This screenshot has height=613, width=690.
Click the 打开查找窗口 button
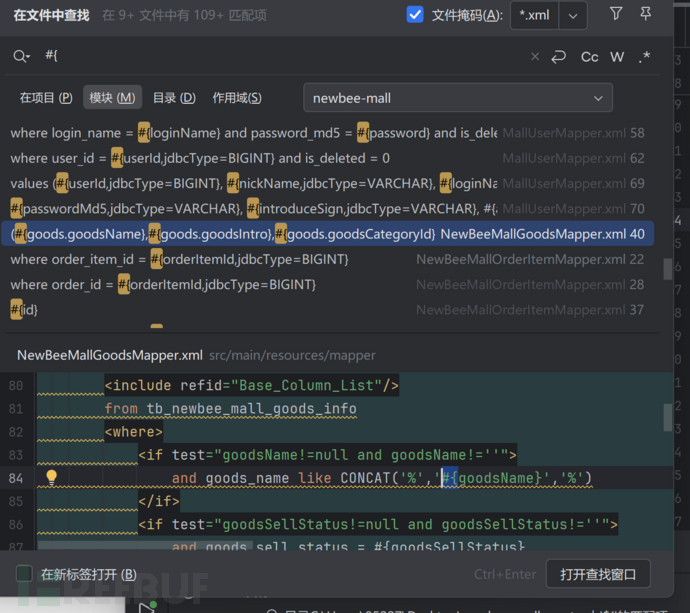coord(598,574)
